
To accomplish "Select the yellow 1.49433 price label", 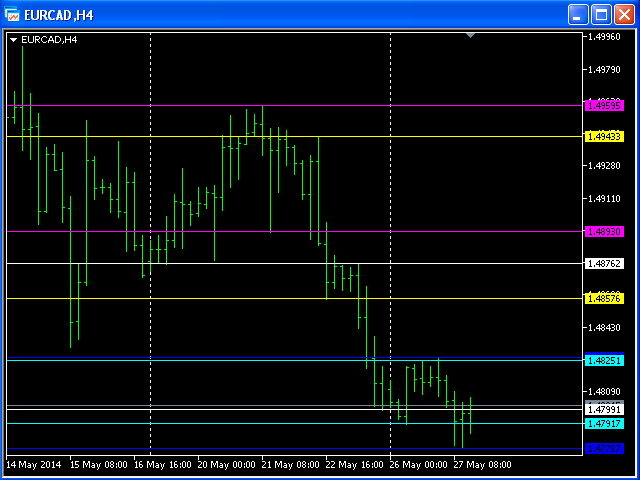I will [x=604, y=136].
